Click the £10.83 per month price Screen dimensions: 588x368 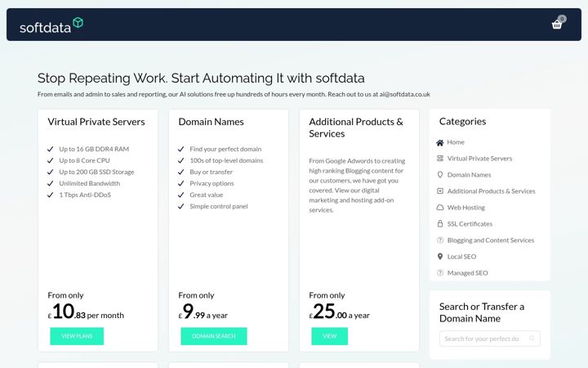click(x=86, y=312)
